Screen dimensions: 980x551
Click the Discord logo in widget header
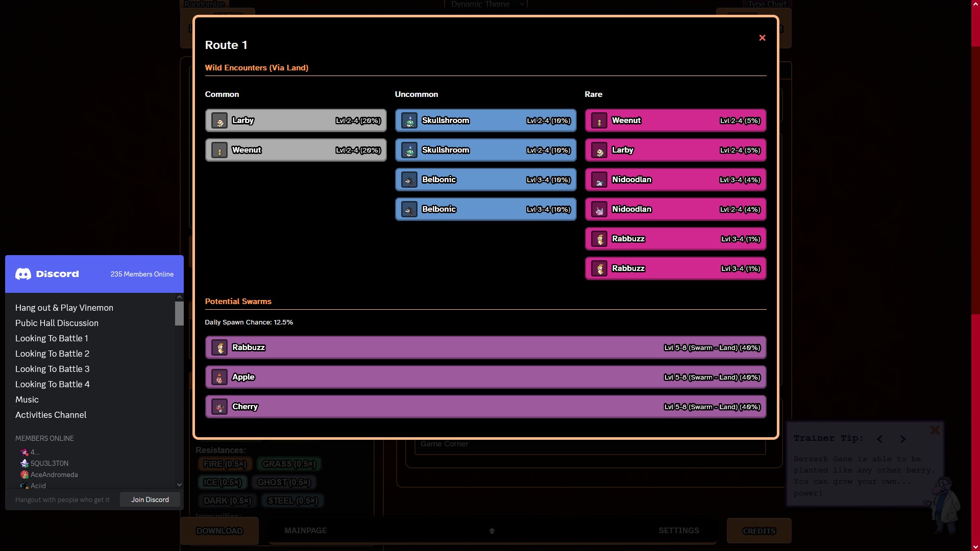(23, 274)
